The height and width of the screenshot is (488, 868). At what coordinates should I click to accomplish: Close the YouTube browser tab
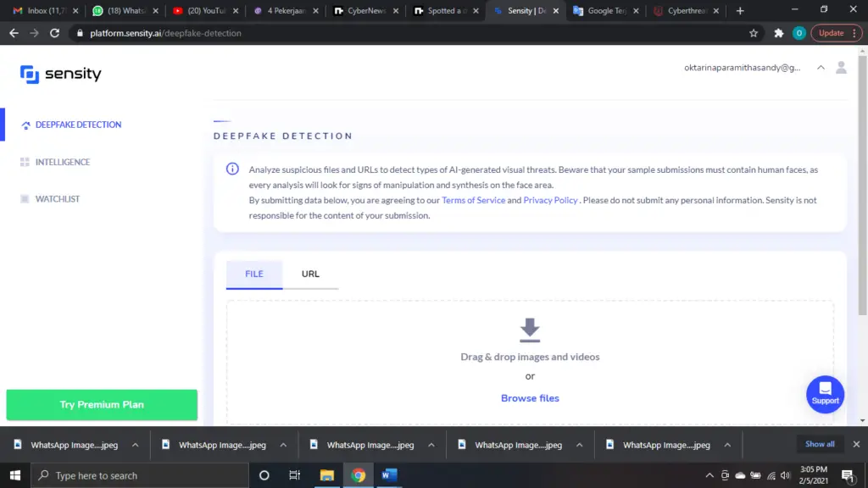pyautogui.click(x=236, y=10)
